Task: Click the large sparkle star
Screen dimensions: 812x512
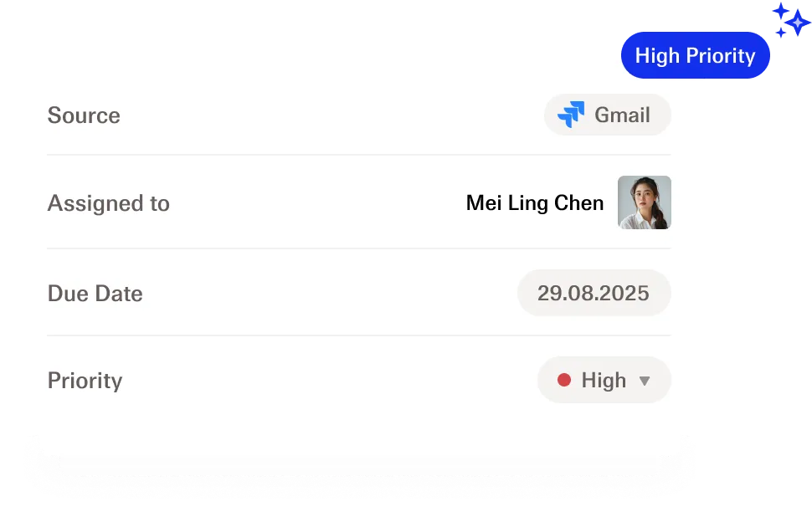Action: click(x=798, y=23)
